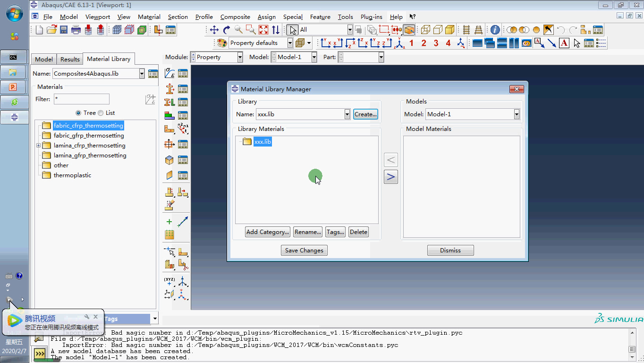Apply the isometric view icon
644x363 pixels.
[x=400, y=43]
